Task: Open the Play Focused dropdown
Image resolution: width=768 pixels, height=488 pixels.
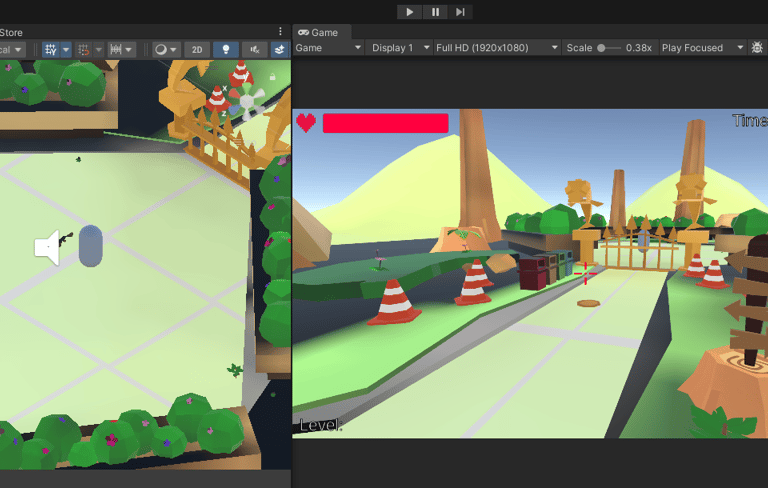Action: click(703, 48)
